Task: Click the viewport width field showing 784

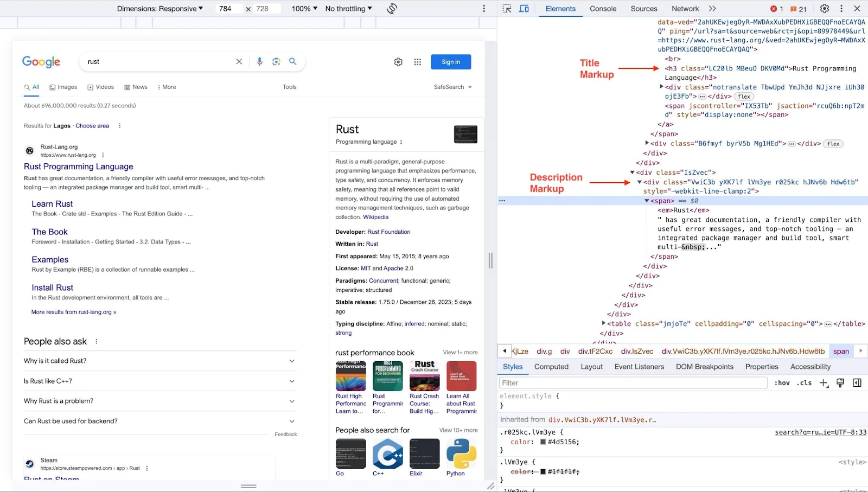Action: click(229, 9)
